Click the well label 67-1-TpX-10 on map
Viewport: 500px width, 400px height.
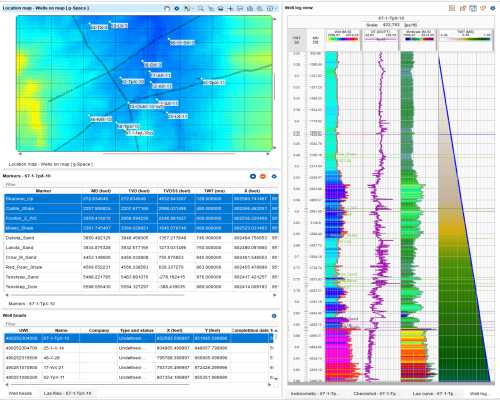coord(140,133)
